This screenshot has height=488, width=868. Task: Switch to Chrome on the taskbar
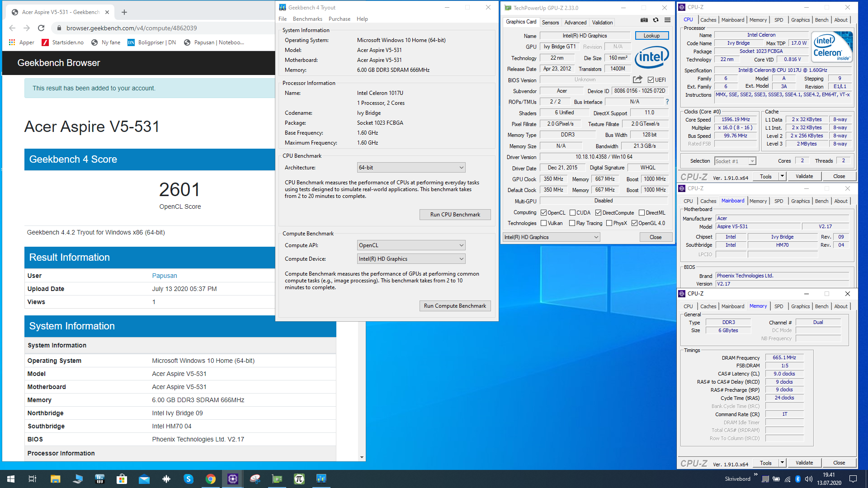pyautogui.click(x=211, y=479)
